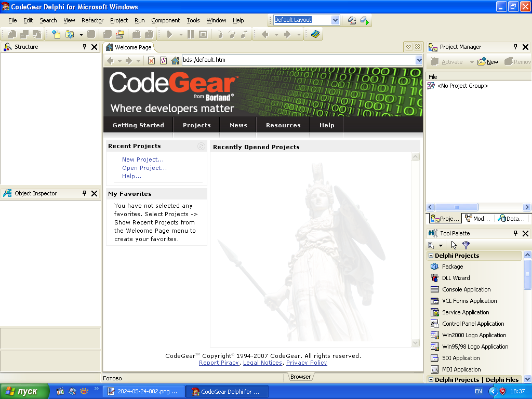This screenshot has height=399, width=532.
Task: Click the New Project... link
Action: click(x=143, y=159)
